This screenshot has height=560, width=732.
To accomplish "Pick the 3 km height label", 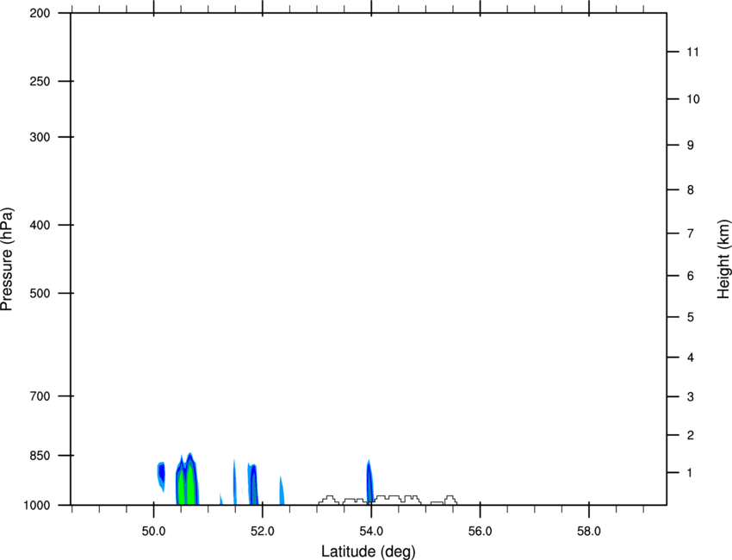I will pos(691,396).
